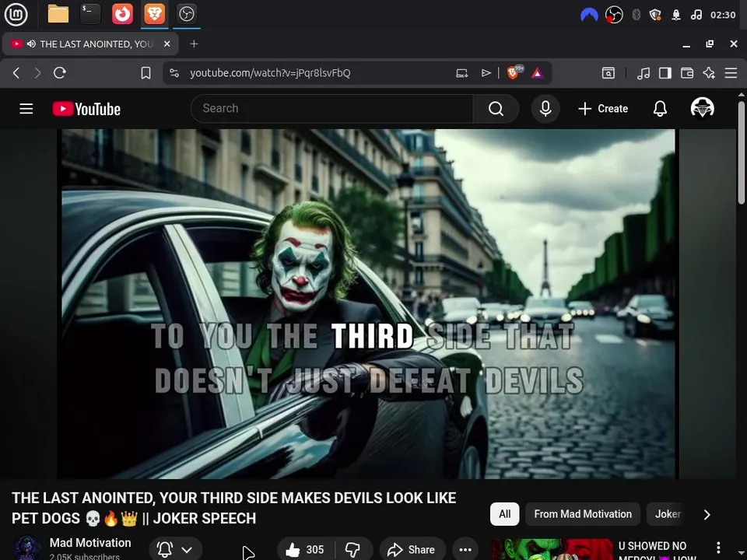Open the Brave Rewards triangle icon
Screen dimensions: 747x560
[538, 73]
